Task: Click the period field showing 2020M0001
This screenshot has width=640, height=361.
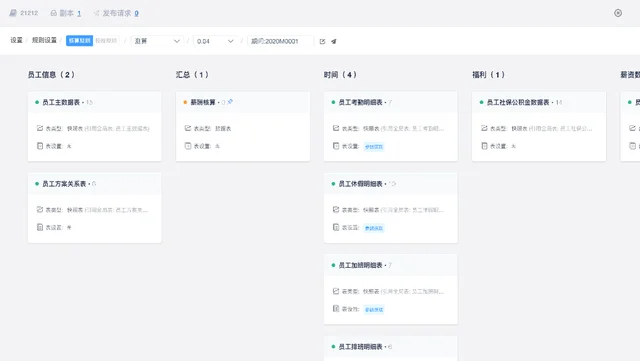Action: coord(280,41)
